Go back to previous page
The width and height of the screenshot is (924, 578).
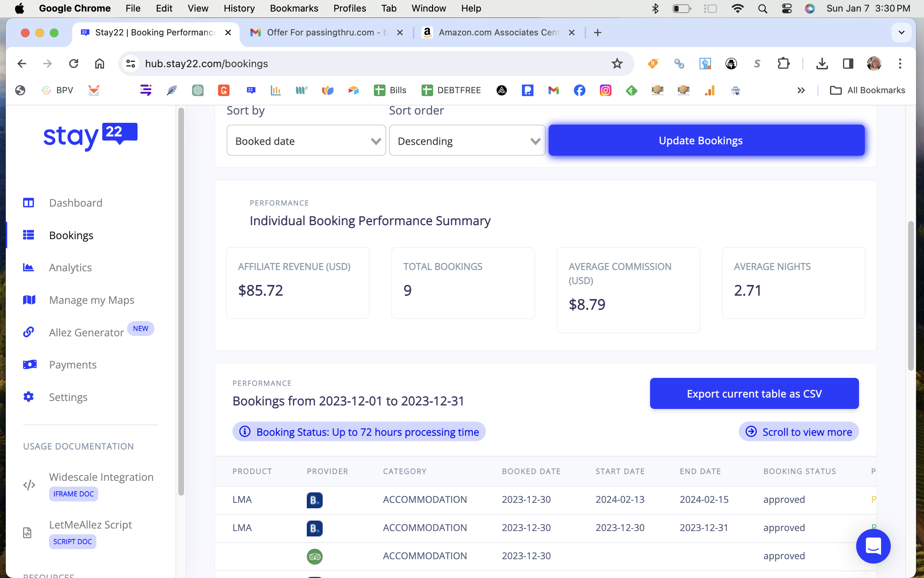(x=22, y=64)
